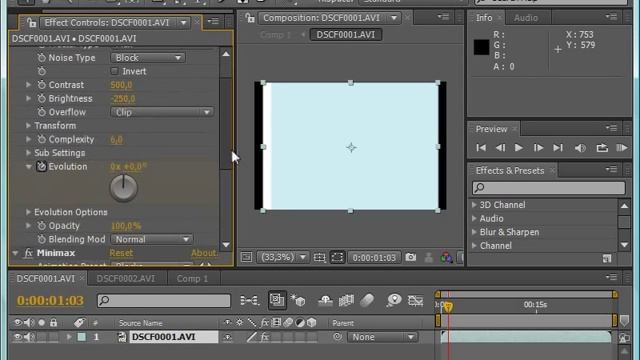Take a snapshot with the camera icon
The image size is (640, 360).
click(x=411, y=257)
